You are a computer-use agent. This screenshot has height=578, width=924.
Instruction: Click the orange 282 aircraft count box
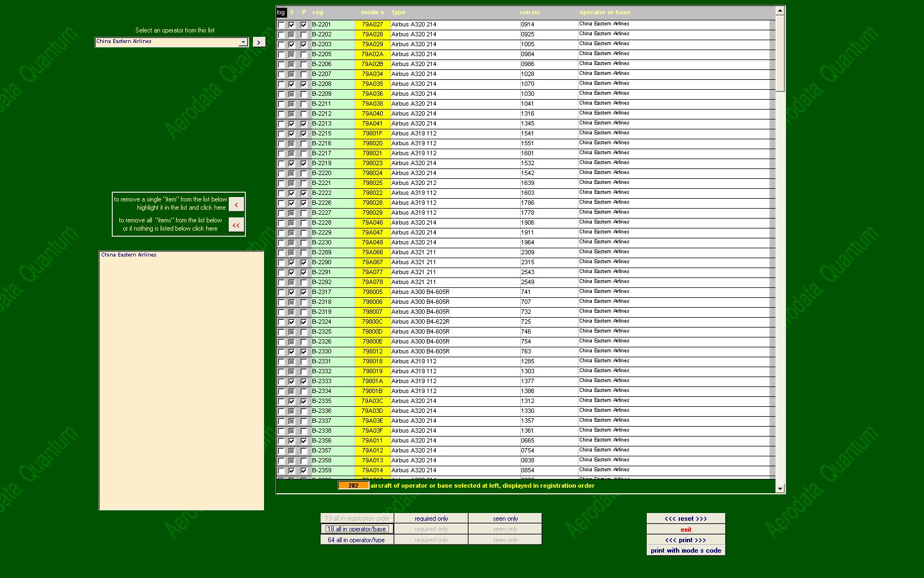tap(353, 486)
